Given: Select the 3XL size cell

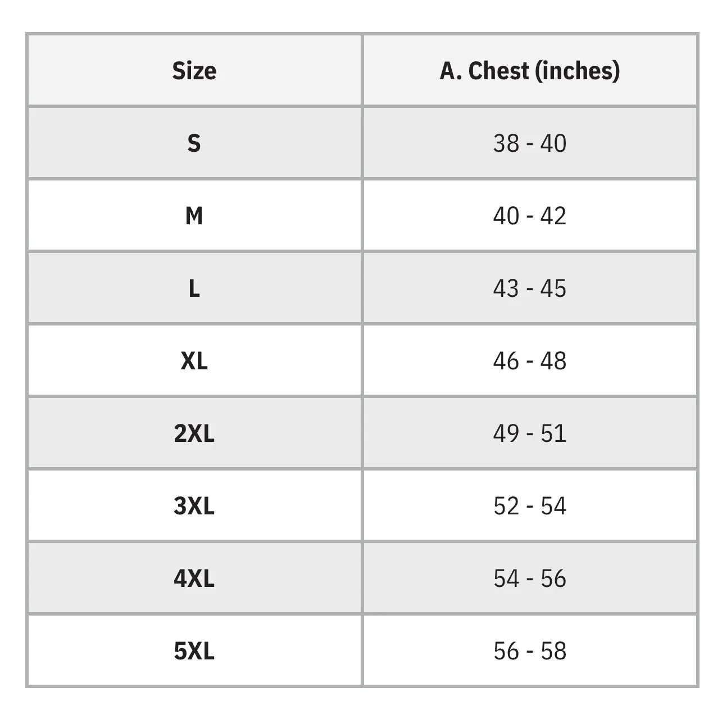Looking at the screenshot, I should pyautogui.click(x=194, y=505).
